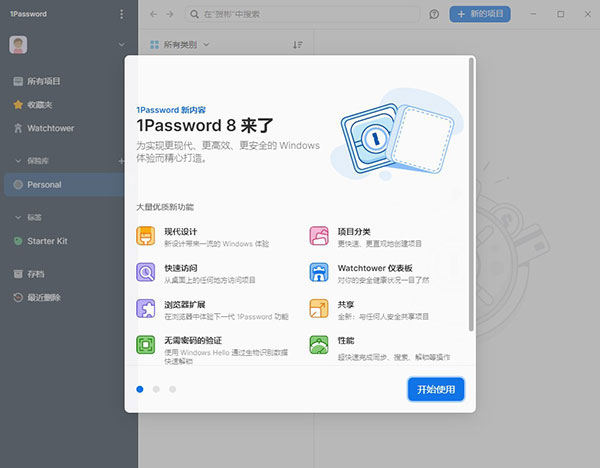Focus the search field in the top bar
Screen dimensions: 600x468
pos(302,14)
